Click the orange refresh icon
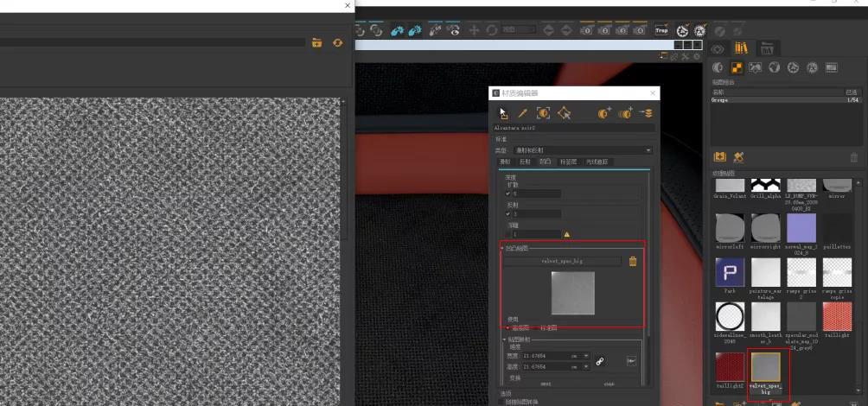Viewport: 868px width, 406px height. tap(337, 42)
